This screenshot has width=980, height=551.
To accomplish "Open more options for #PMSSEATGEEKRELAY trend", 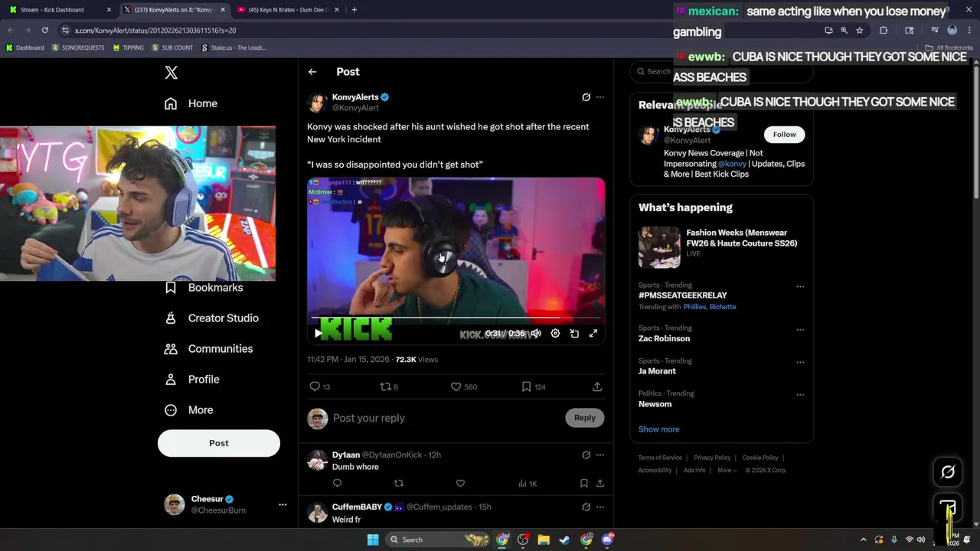I will pyautogui.click(x=800, y=287).
